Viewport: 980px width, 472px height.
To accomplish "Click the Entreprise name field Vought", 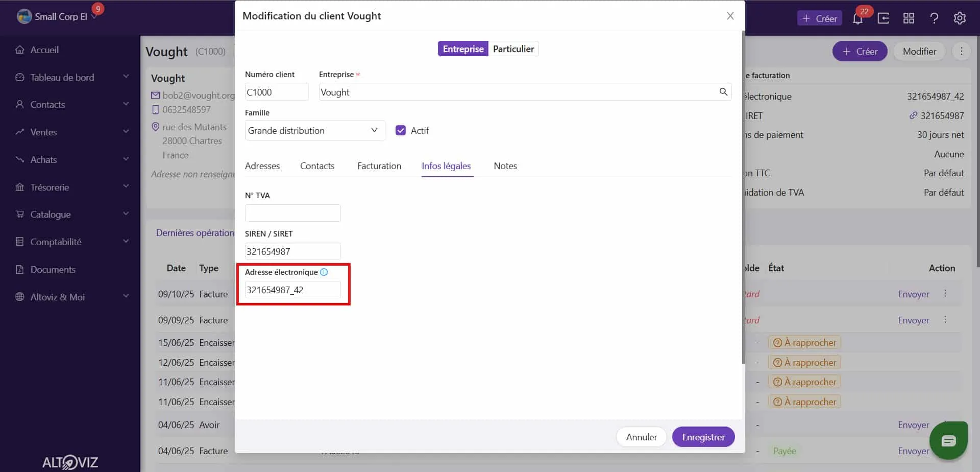I will coord(525,92).
